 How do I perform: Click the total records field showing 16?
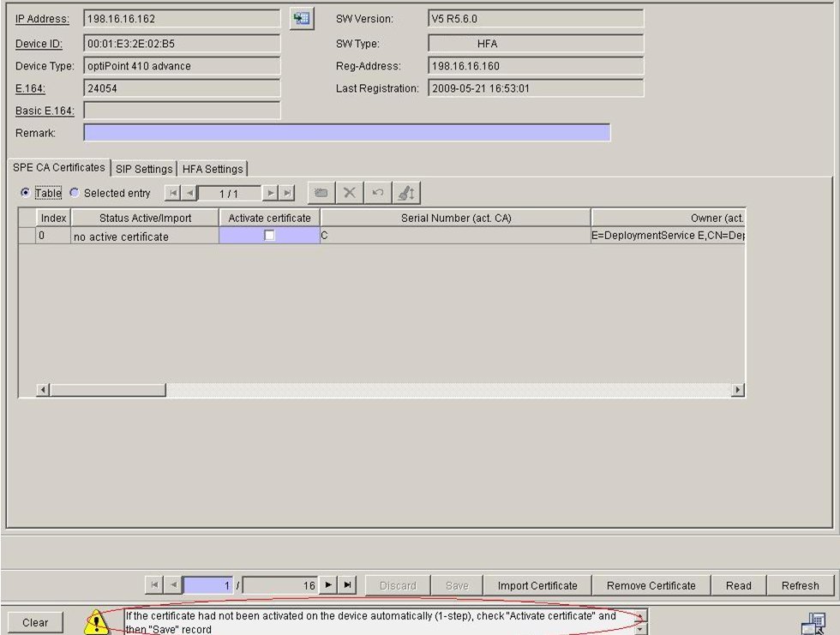click(281, 585)
